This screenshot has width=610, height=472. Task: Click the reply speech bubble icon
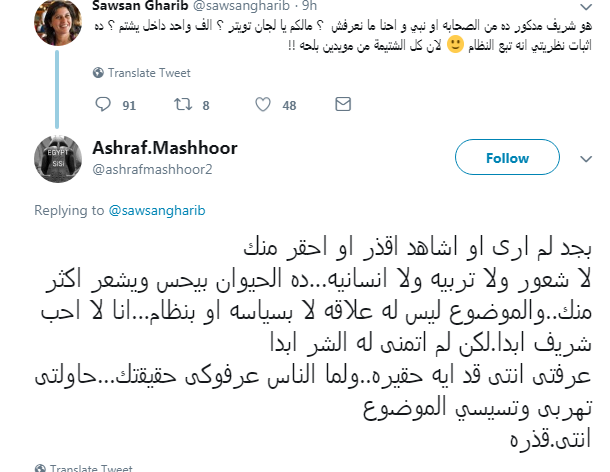point(103,105)
